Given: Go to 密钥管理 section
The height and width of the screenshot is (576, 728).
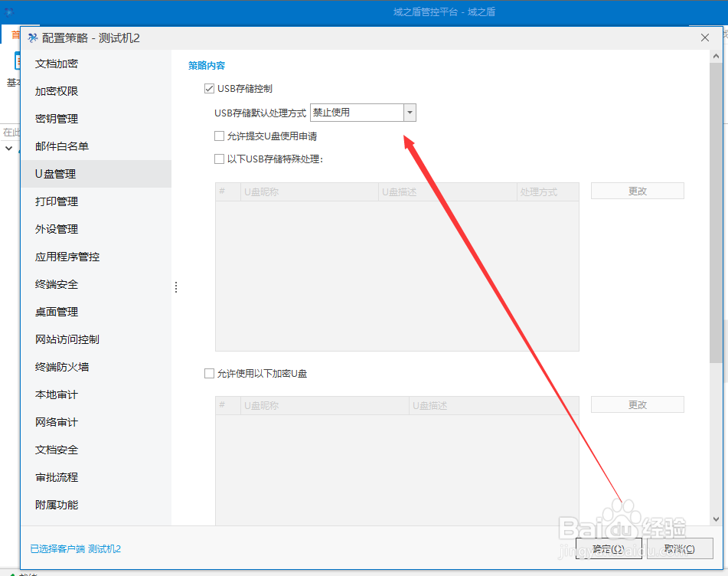Looking at the screenshot, I should click(96, 119).
